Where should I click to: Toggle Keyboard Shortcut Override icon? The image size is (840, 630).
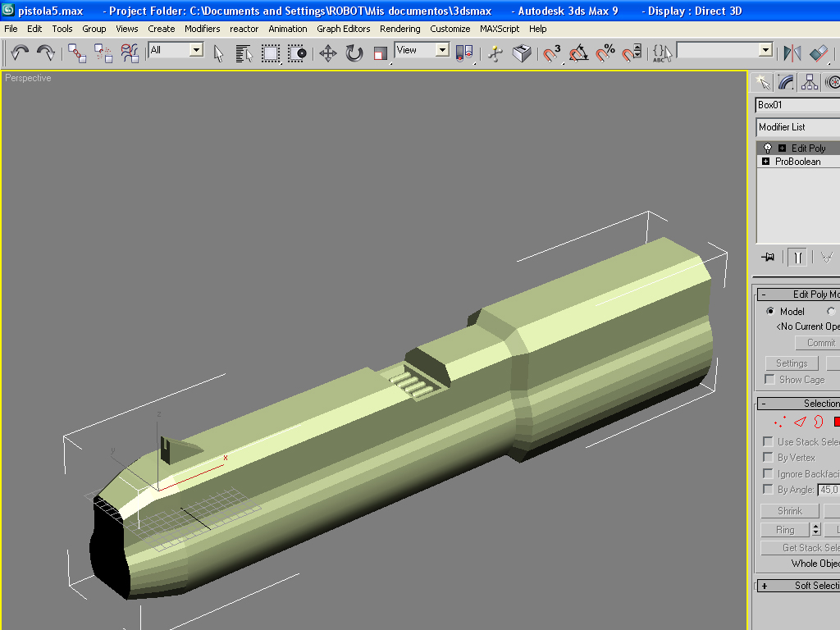click(x=522, y=53)
